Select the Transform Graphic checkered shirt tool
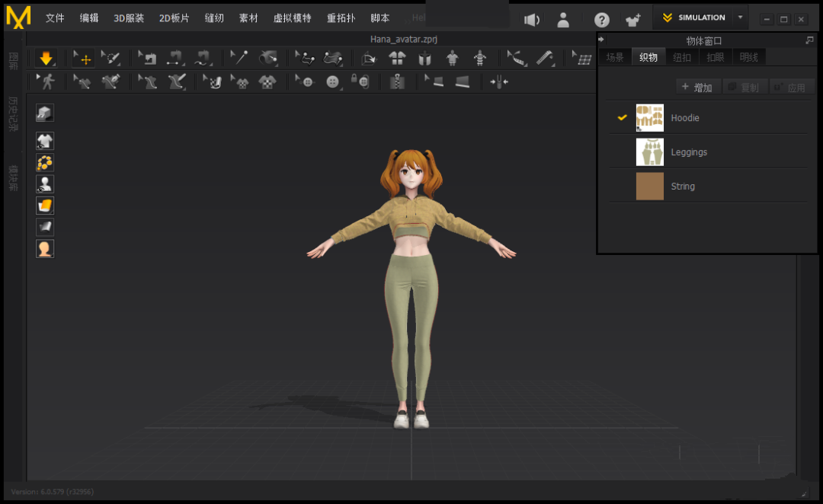 tap(240, 81)
